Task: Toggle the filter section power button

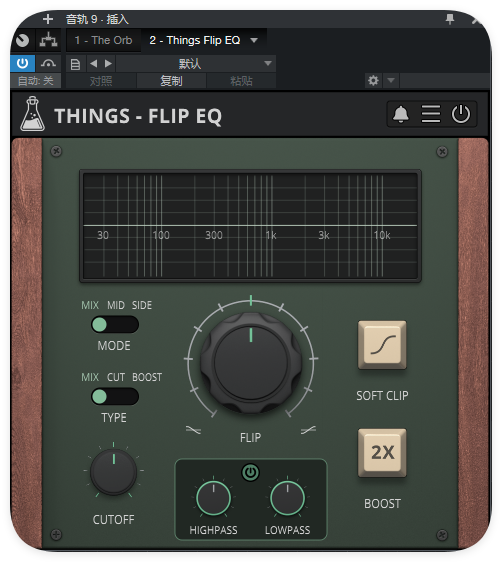Action: 250,472
